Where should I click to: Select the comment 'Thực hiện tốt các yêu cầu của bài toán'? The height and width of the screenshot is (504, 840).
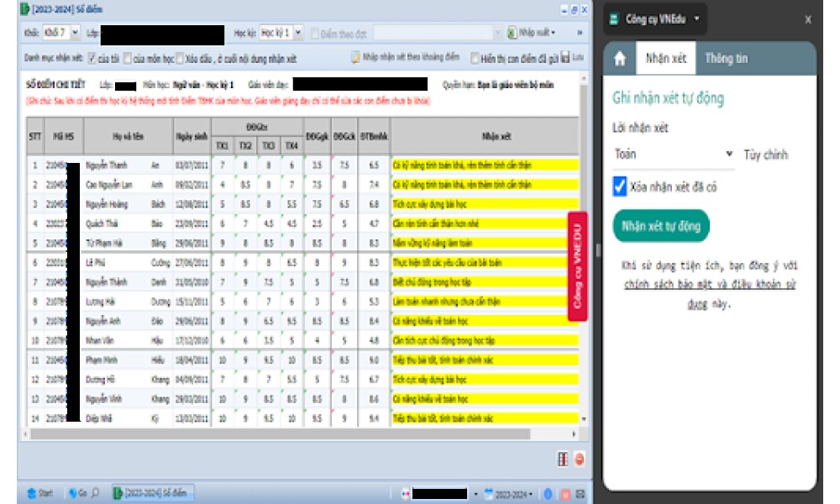pyautogui.click(x=447, y=262)
